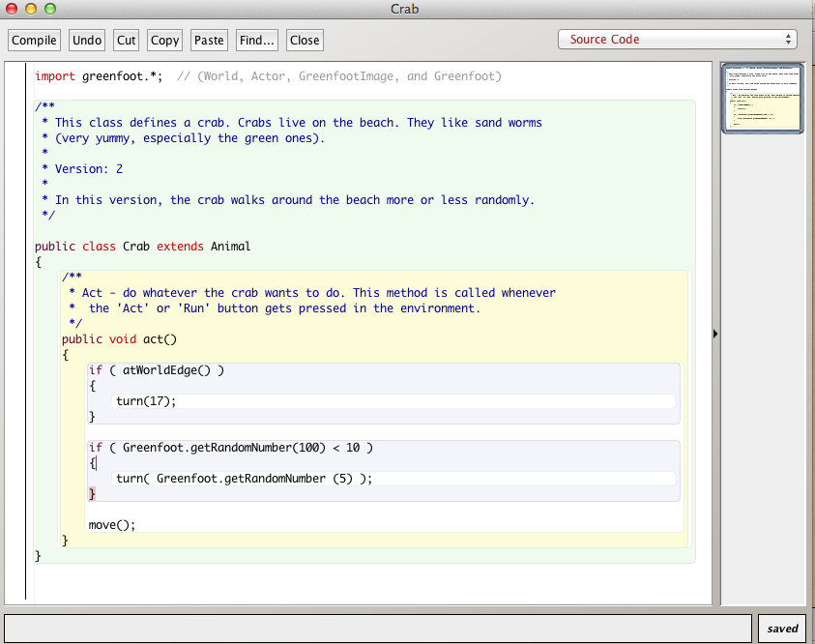This screenshot has width=815, height=644.
Task: Click the comment line starting 'In this version'
Action: coord(288,200)
